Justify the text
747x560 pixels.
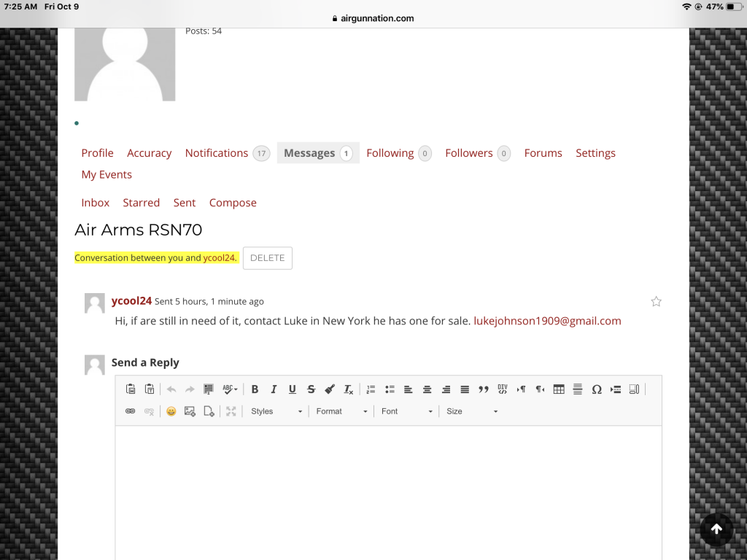click(x=465, y=389)
